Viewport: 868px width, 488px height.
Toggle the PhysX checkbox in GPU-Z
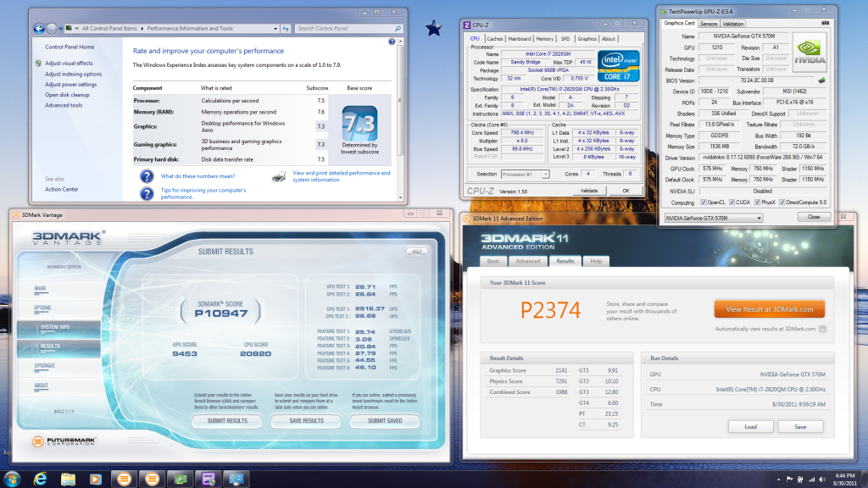coord(757,202)
